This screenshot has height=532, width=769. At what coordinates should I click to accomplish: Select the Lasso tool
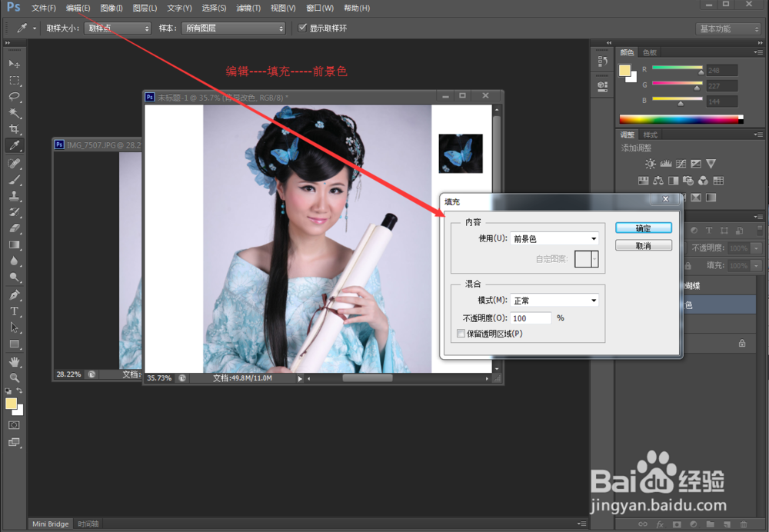click(14, 96)
